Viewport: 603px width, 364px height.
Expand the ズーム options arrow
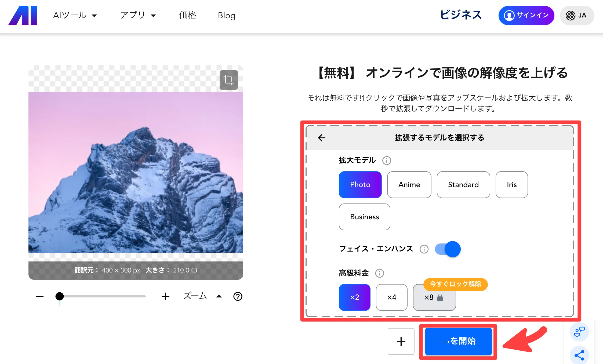coord(219,296)
